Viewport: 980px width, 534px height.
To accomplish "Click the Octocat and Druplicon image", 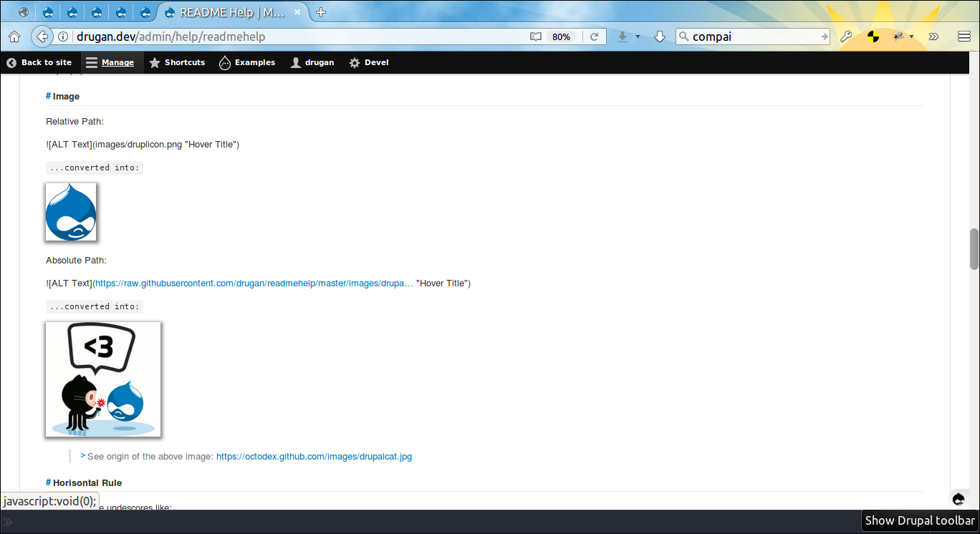I will 103,379.
